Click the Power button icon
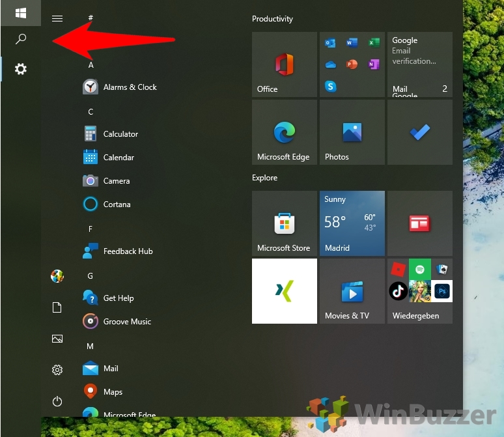504x437 pixels. pos(57,401)
